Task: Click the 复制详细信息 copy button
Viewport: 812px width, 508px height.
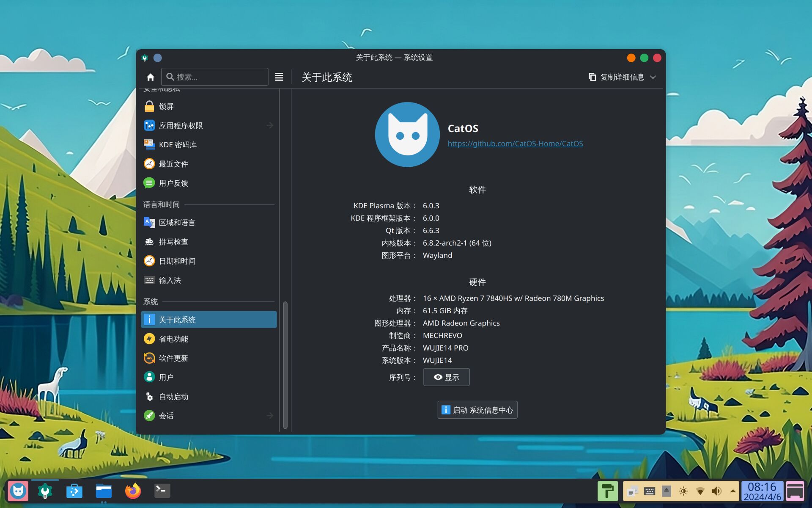Action: pyautogui.click(x=616, y=77)
